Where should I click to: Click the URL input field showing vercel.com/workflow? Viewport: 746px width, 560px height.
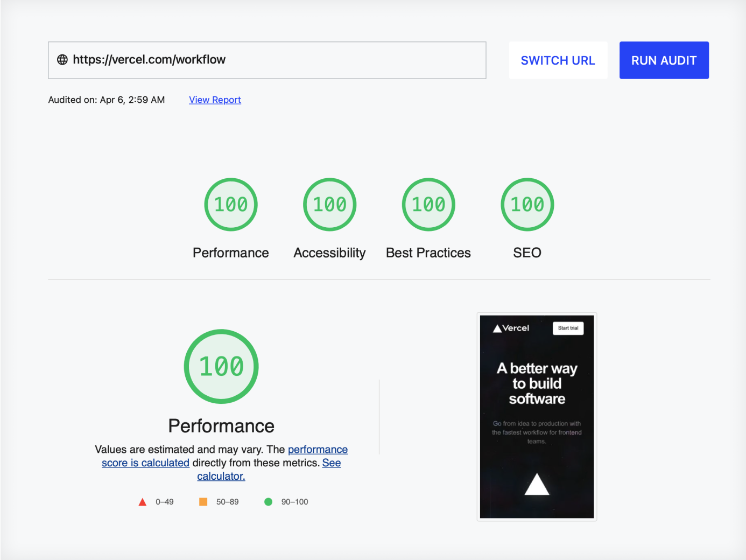pos(267,60)
